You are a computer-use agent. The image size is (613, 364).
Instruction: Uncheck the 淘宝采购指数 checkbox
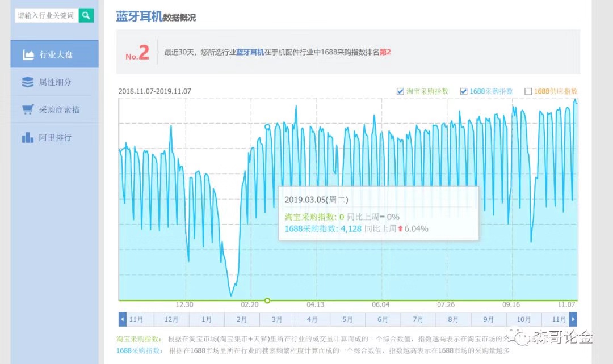(x=401, y=91)
